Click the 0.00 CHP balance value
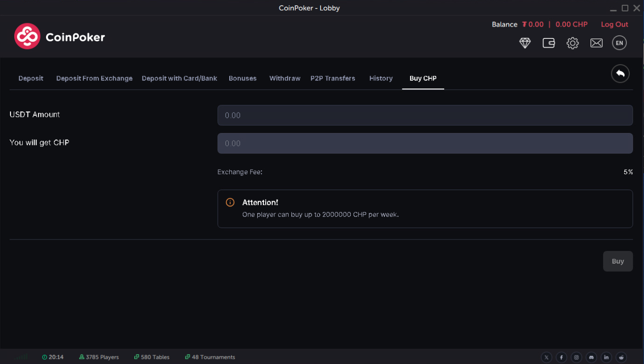The height and width of the screenshot is (364, 644). 571,24
